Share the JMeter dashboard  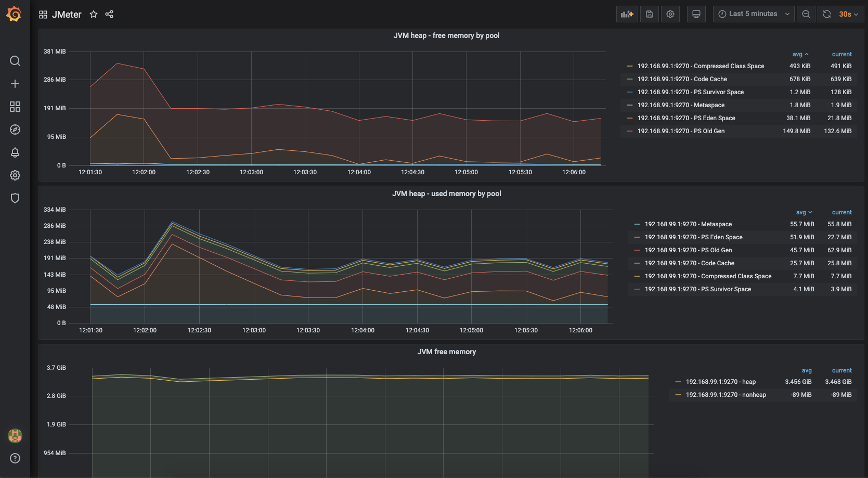109,14
